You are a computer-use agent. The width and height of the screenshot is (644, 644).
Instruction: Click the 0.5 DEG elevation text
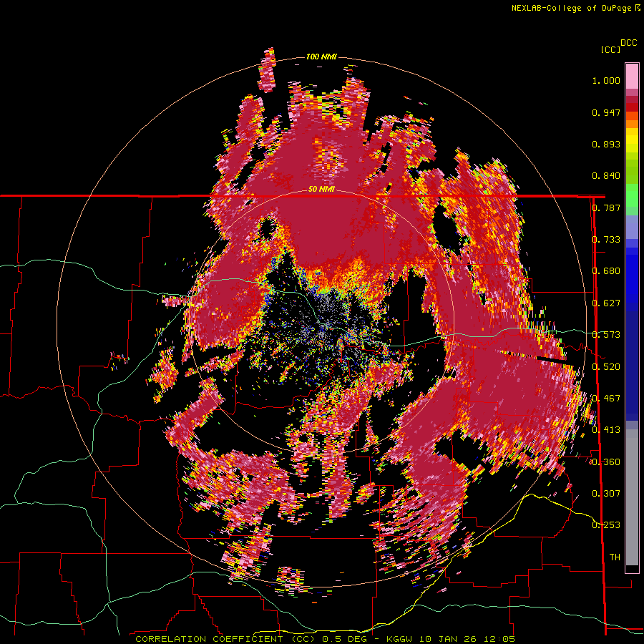coord(346,639)
